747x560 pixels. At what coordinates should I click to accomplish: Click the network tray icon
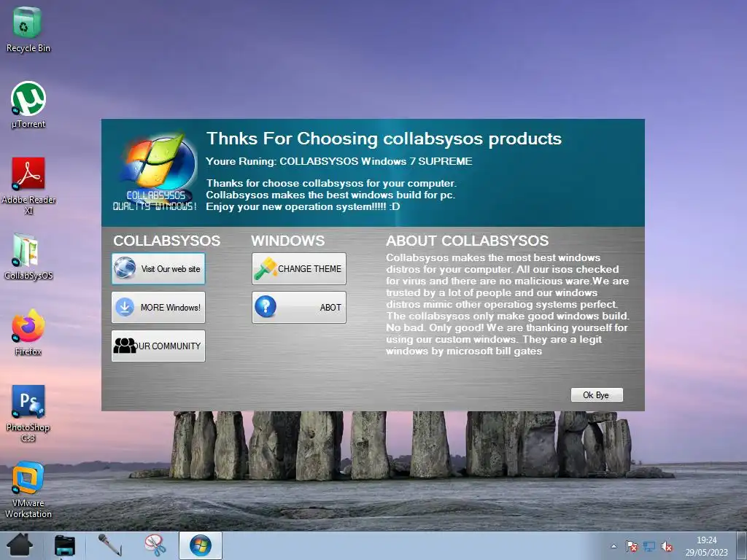pyautogui.click(x=649, y=546)
